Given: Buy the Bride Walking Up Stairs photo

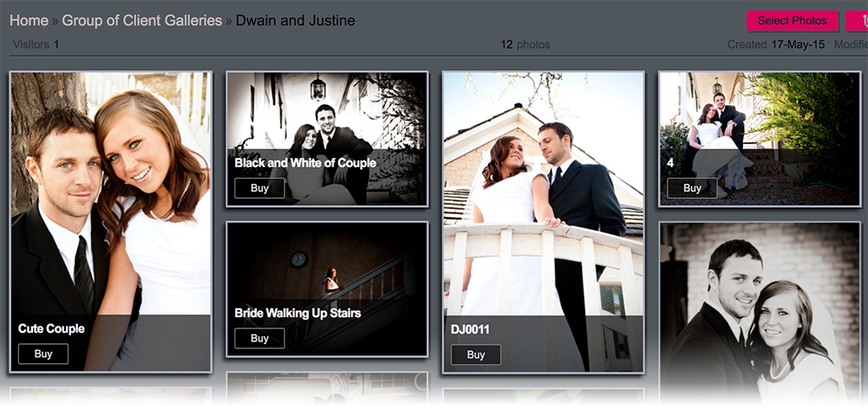Looking at the screenshot, I should pos(260,338).
